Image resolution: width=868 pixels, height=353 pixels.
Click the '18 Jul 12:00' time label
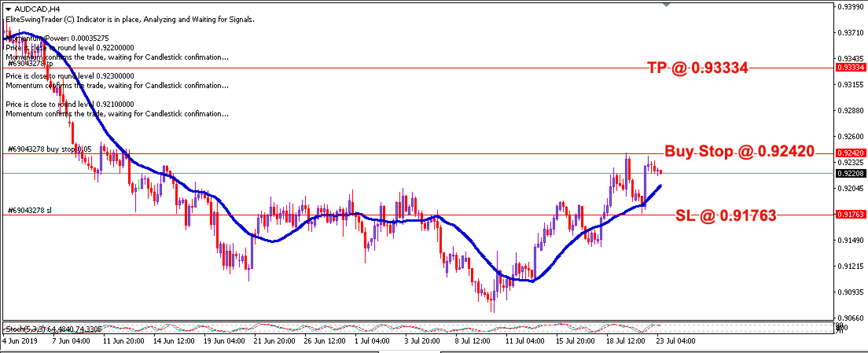pyautogui.click(x=626, y=341)
